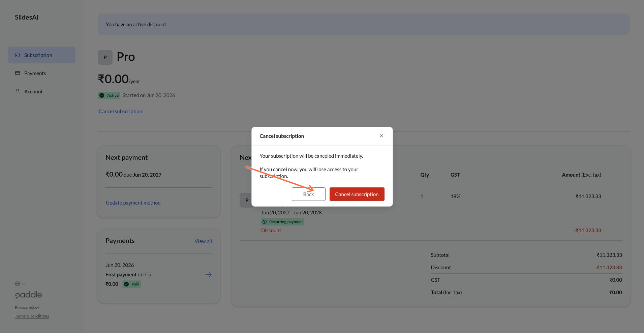Close the Cancel subscription dialog with X
Screen dimensions: 644x333
[x=381, y=136]
